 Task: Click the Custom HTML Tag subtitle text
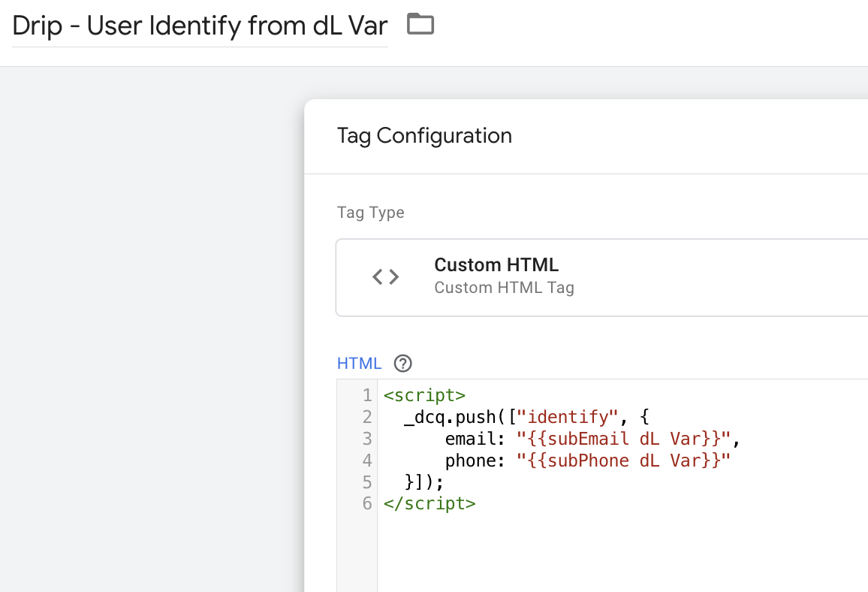pos(505,288)
